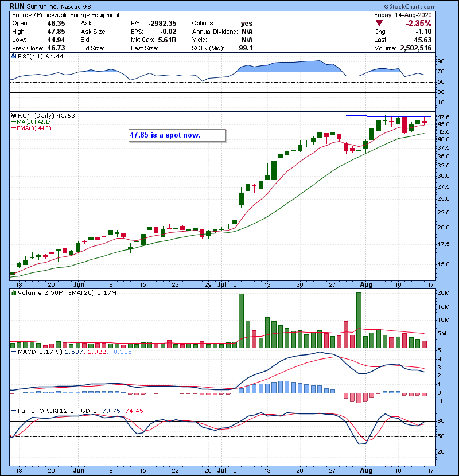Click the tallest green volume bar in early July

(241, 321)
